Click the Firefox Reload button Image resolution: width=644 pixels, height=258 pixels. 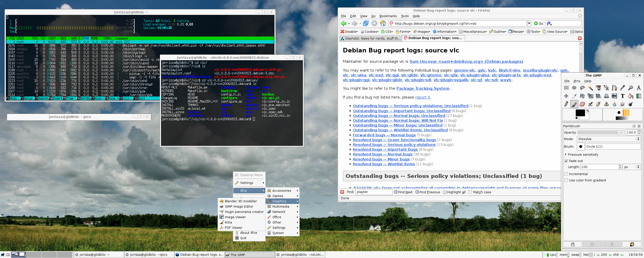[x=366, y=23]
